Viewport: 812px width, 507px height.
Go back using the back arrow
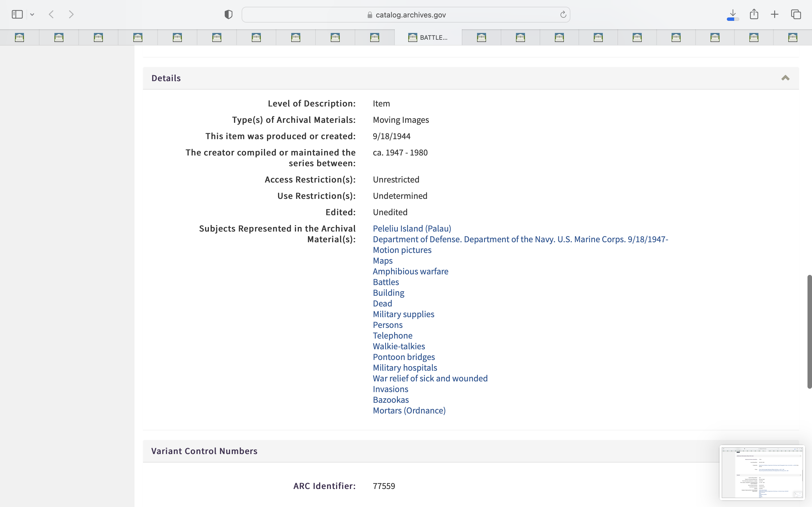(51, 14)
